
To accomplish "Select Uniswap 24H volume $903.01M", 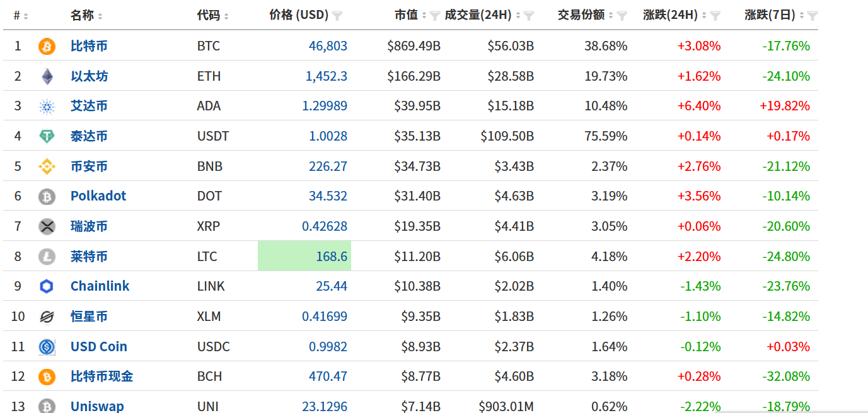I will [x=506, y=406].
